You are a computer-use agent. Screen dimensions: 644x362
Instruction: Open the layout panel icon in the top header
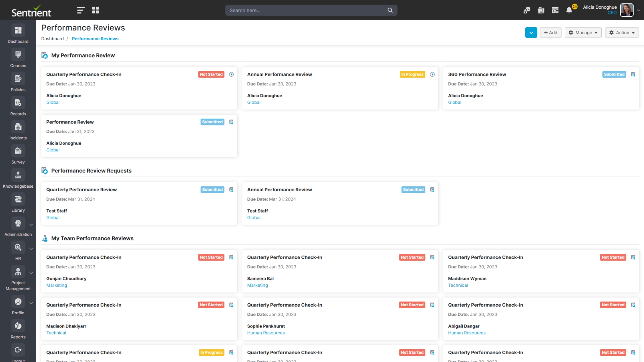pyautogui.click(x=555, y=10)
